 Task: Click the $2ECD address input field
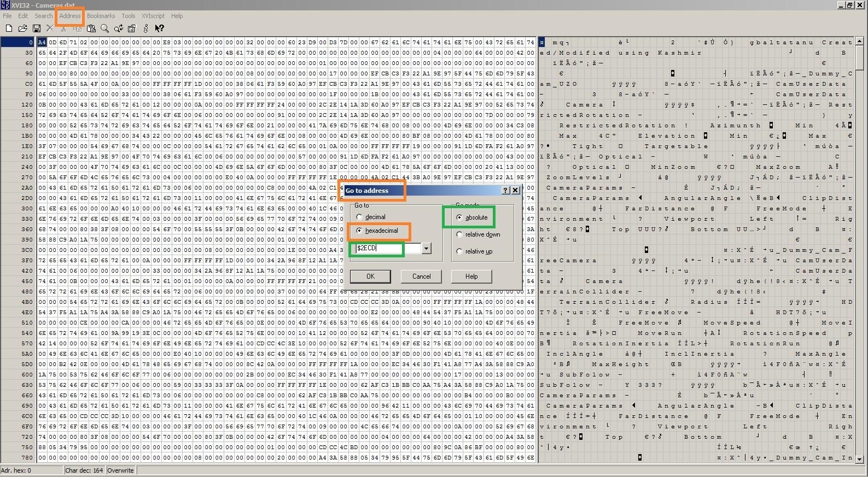388,249
